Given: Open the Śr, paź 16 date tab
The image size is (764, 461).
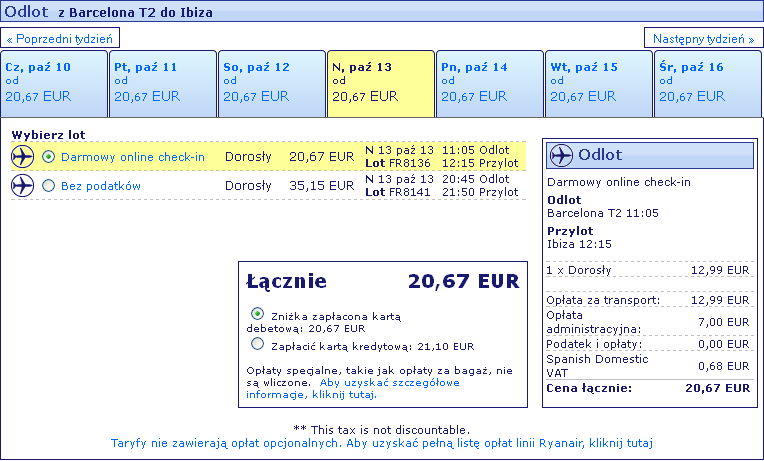Looking at the screenshot, I should [708, 84].
